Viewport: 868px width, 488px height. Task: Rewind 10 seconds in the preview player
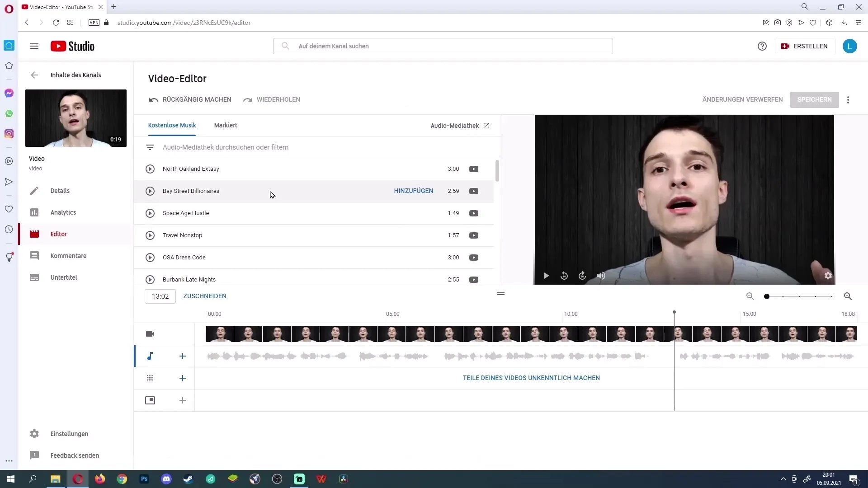click(564, 276)
